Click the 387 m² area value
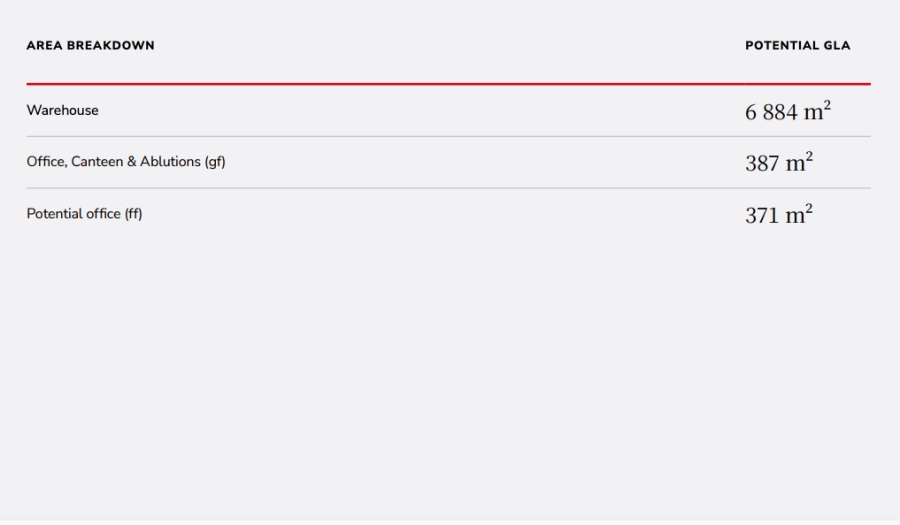The image size is (900, 525). click(x=778, y=163)
